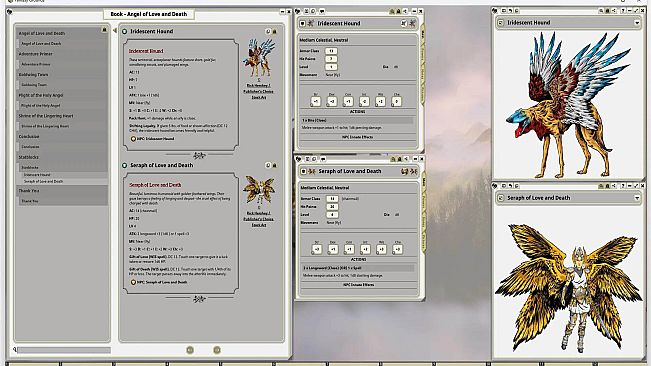Click the Iridescent Hound thumbnail in book
Screen dimensions: 651x366
pos(259,58)
